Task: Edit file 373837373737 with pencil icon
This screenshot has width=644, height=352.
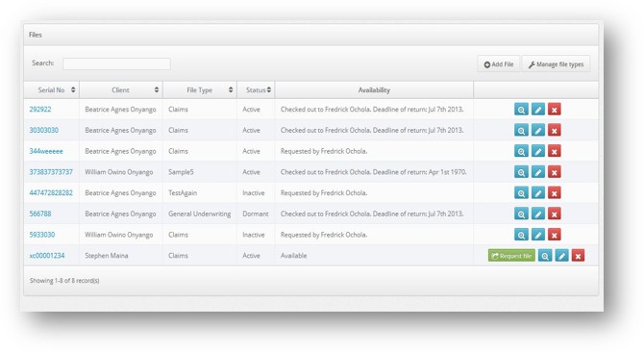Action: 538,172
